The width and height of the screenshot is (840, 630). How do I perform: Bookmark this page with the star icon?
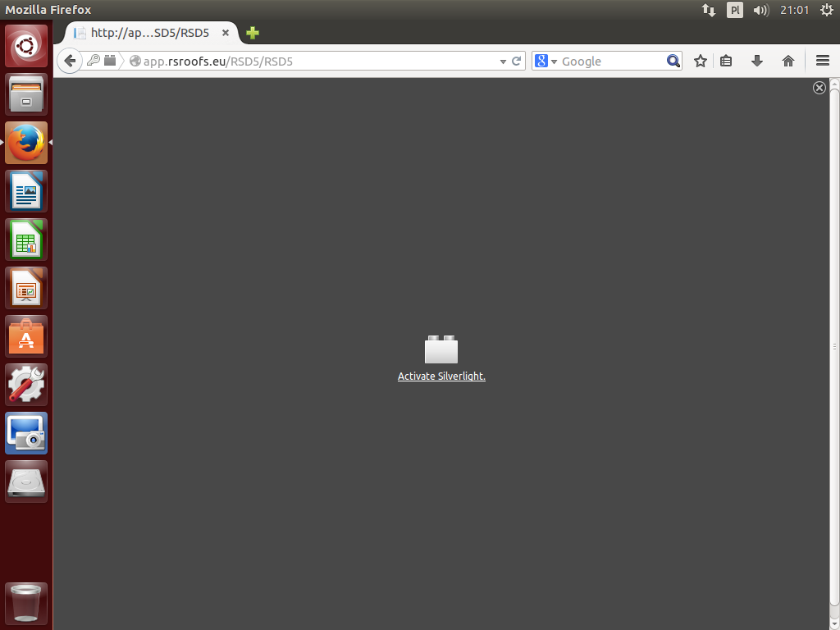[701, 61]
